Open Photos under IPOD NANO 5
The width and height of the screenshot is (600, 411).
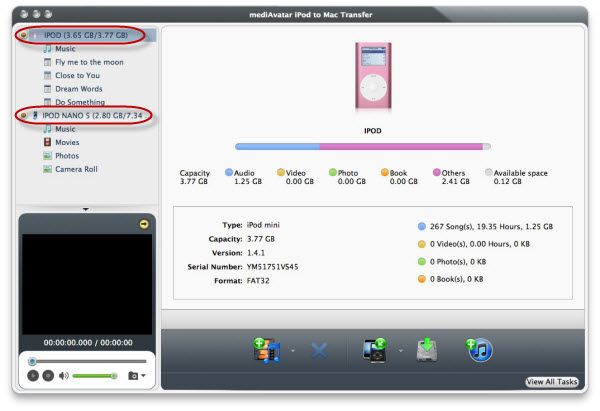tap(67, 156)
